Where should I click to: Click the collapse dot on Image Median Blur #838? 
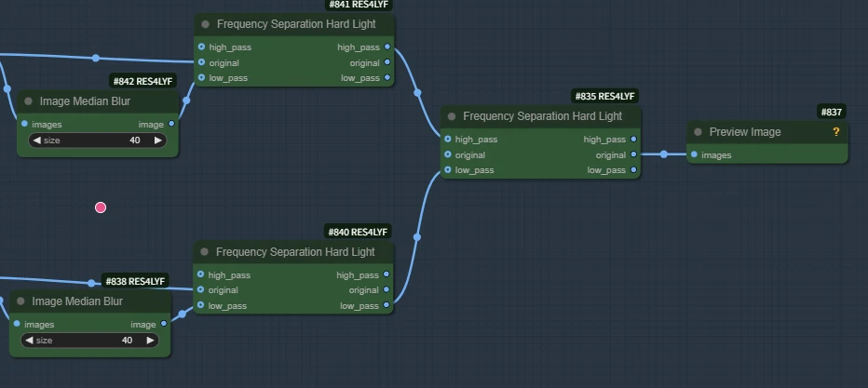tap(21, 301)
